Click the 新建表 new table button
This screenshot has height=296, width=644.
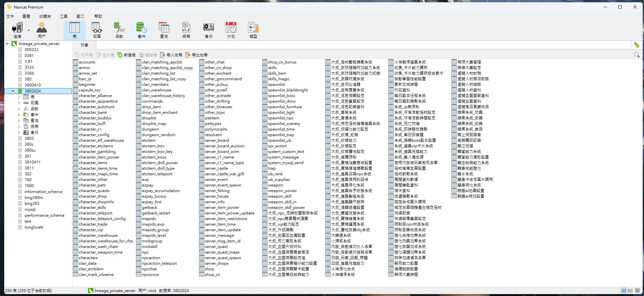126,55
